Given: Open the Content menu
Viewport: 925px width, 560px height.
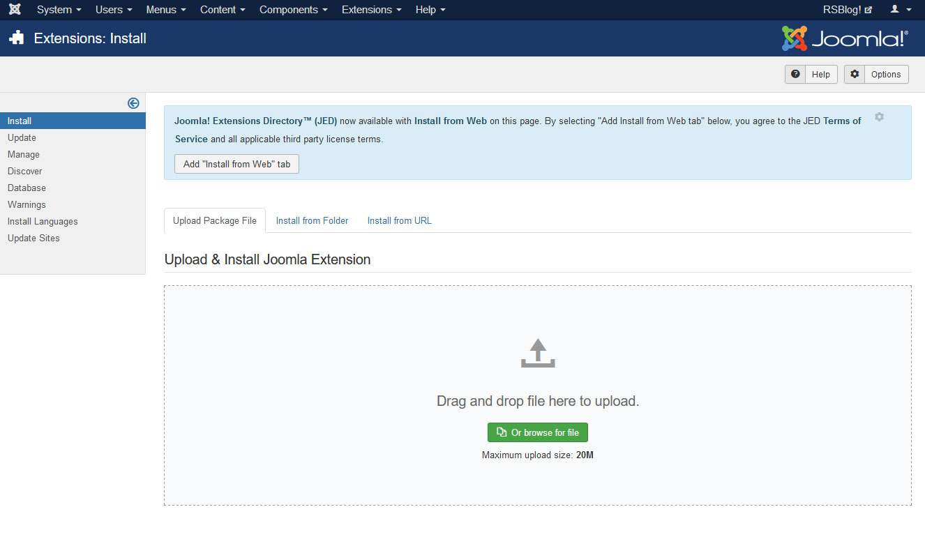Looking at the screenshot, I should coord(223,10).
